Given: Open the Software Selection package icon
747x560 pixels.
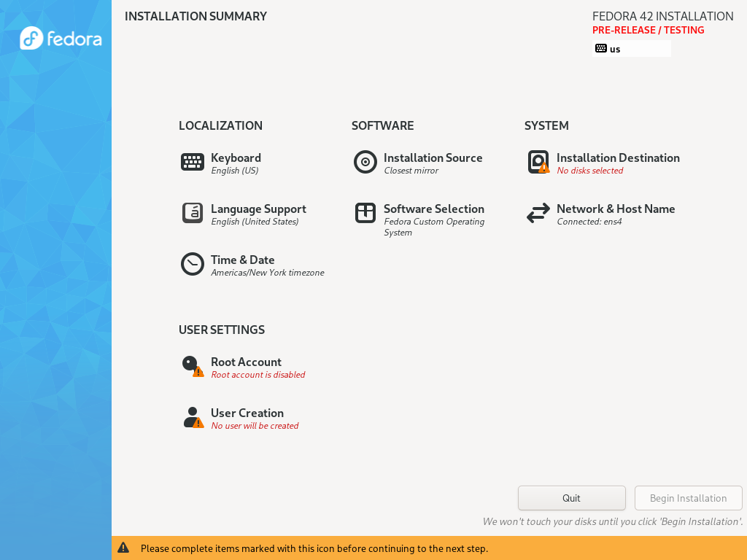Looking at the screenshot, I should (365, 213).
